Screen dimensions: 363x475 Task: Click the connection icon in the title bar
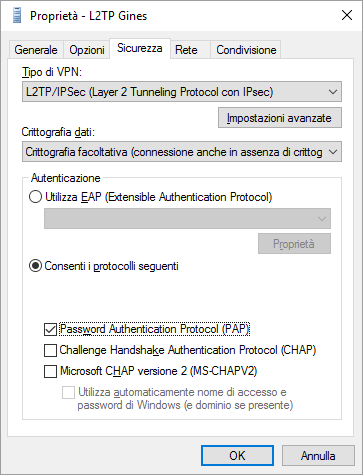tap(17, 15)
